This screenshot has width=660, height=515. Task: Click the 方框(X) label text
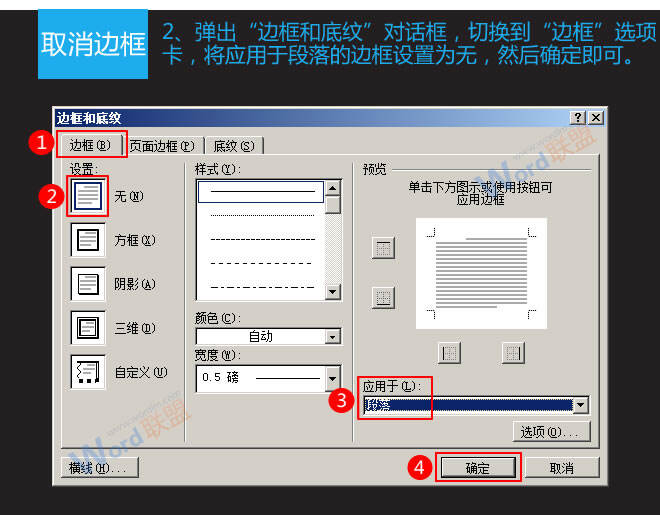[135, 240]
